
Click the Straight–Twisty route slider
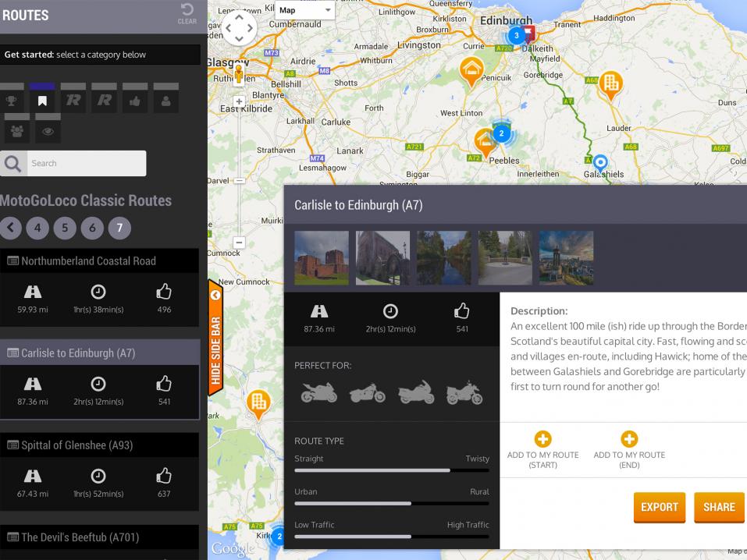click(392, 470)
